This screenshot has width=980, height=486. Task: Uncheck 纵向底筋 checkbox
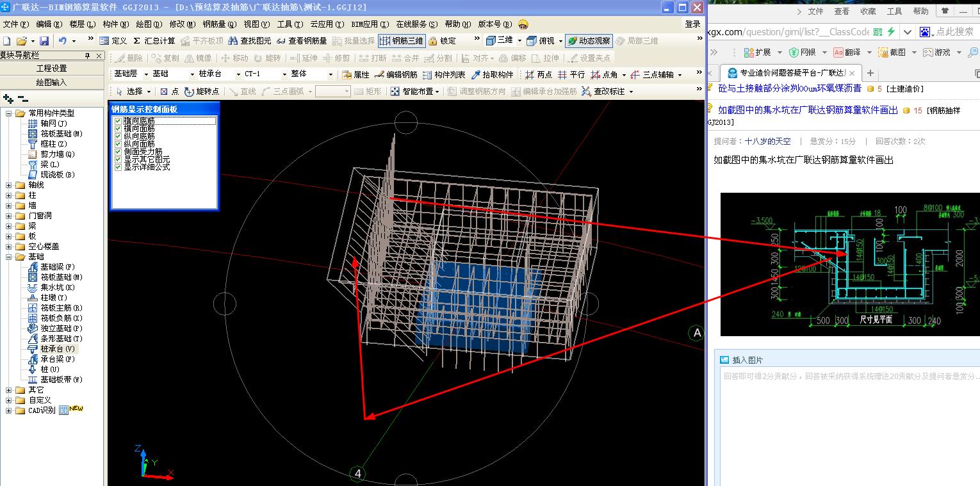pos(118,136)
